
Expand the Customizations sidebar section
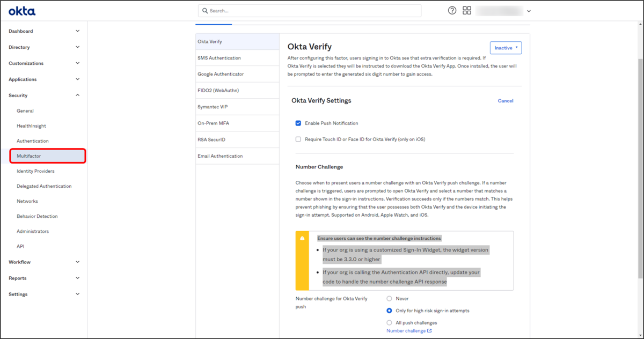click(43, 63)
